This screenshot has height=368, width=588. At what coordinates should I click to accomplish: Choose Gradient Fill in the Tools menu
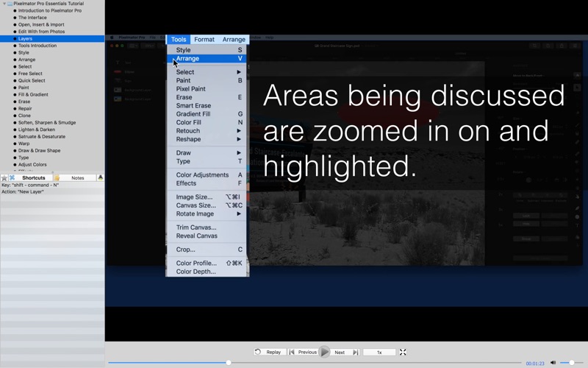tap(207, 114)
